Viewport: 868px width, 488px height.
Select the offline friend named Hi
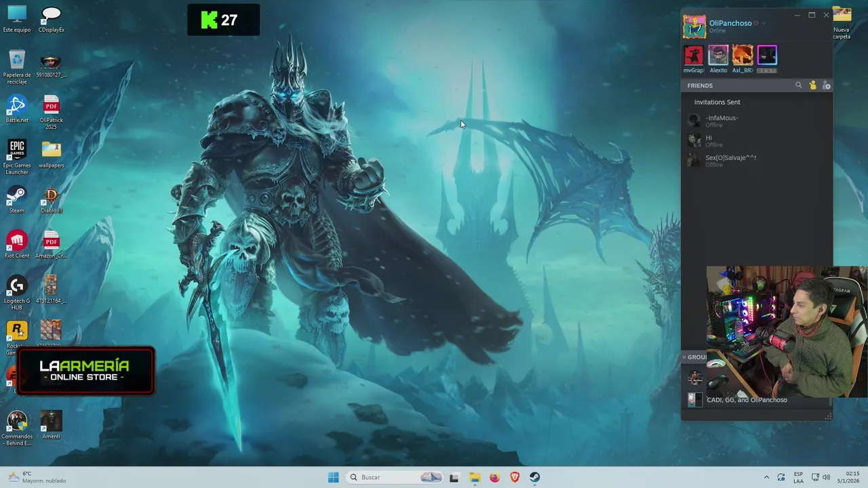(757, 140)
